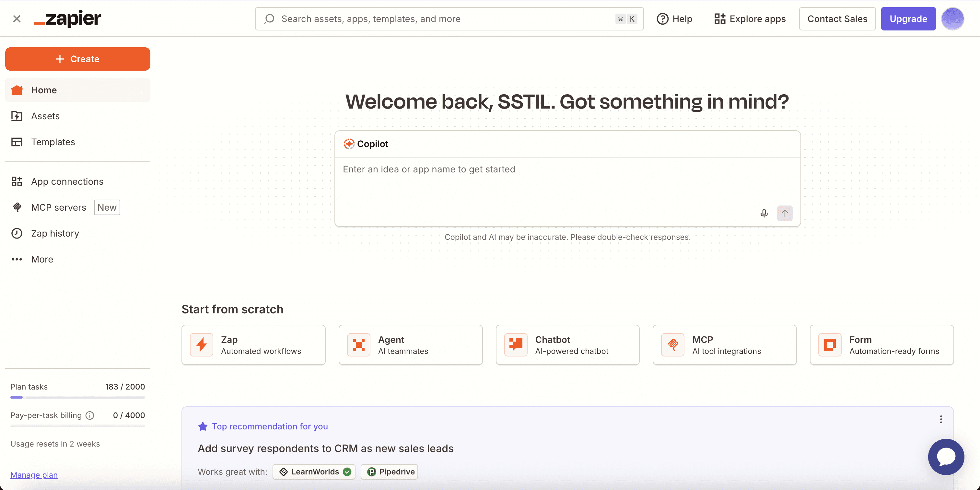Screen dimensions: 980x490
Task: Select the Pipedrive app chip
Action: pyautogui.click(x=389, y=472)
